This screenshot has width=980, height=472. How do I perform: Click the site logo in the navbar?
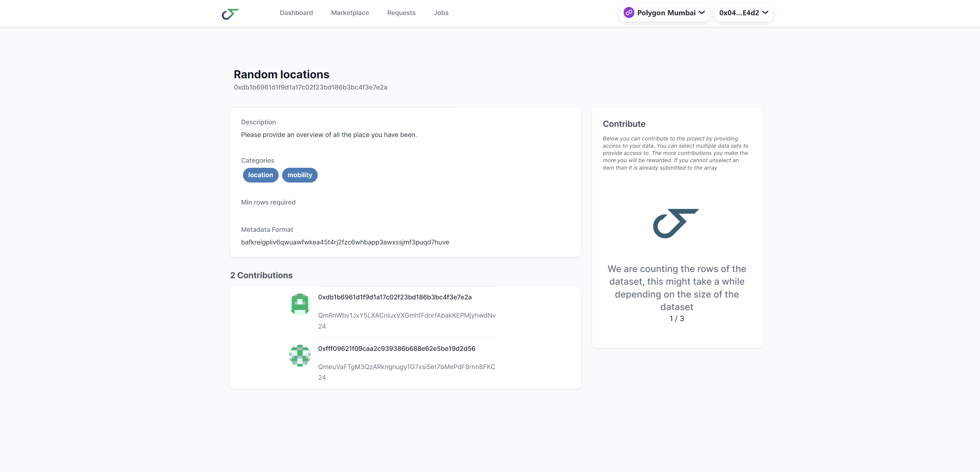[230, 14]
